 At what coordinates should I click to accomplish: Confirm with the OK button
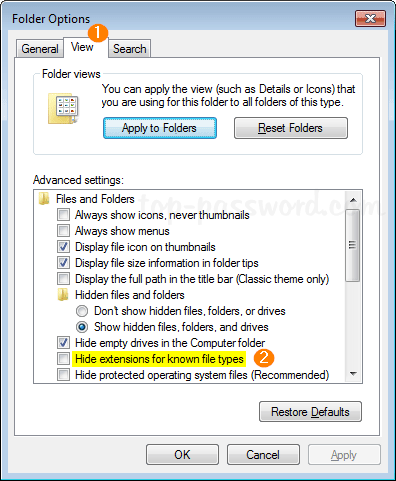click(182, 455)
